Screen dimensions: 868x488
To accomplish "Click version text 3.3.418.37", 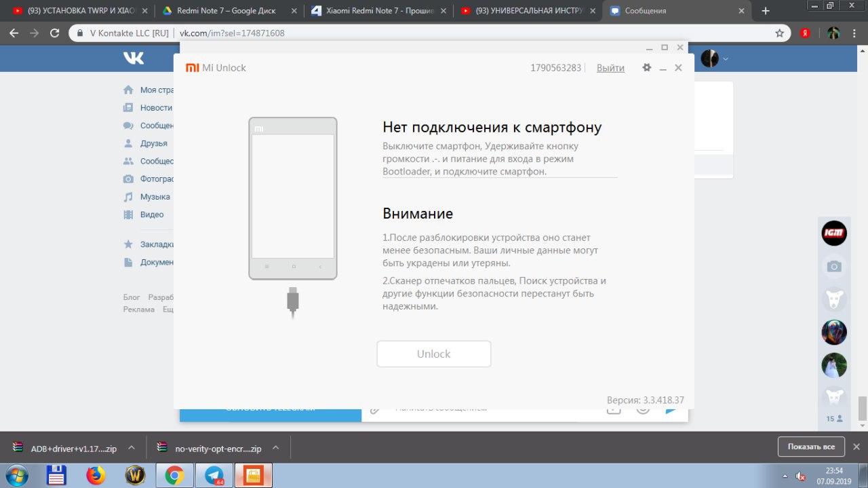I will (646, 400).
